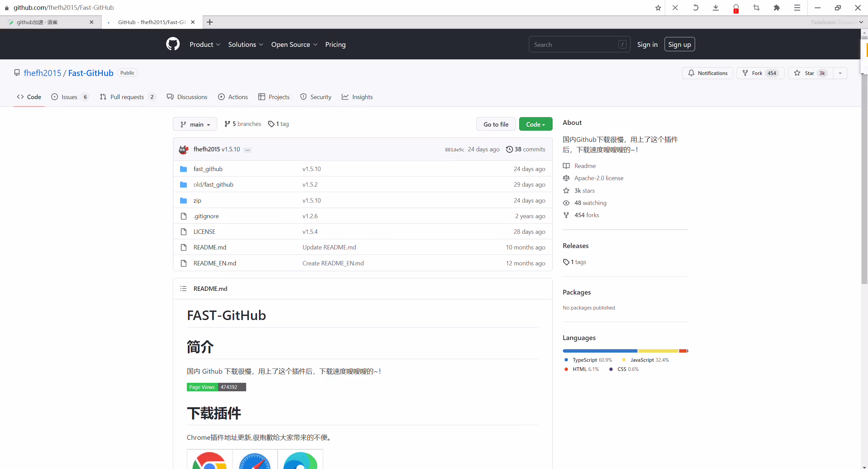Click the tag icon beside '1 tag'

click(x=271, y=124)
